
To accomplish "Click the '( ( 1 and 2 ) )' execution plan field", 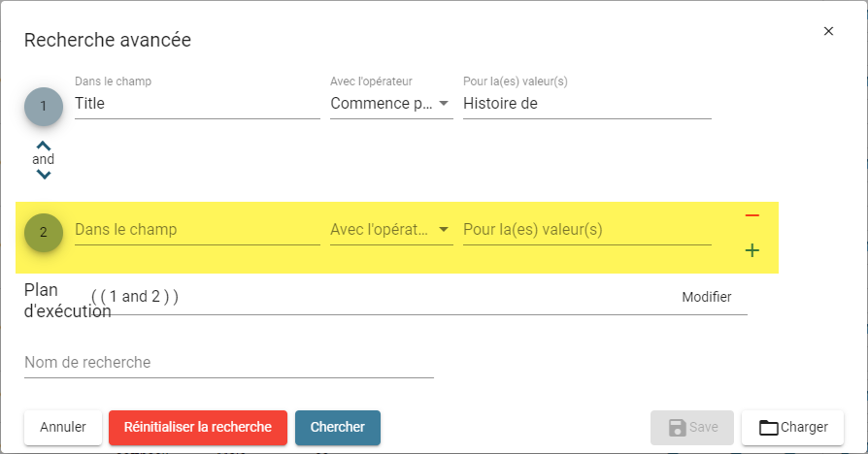I will [x=382, y=297].
